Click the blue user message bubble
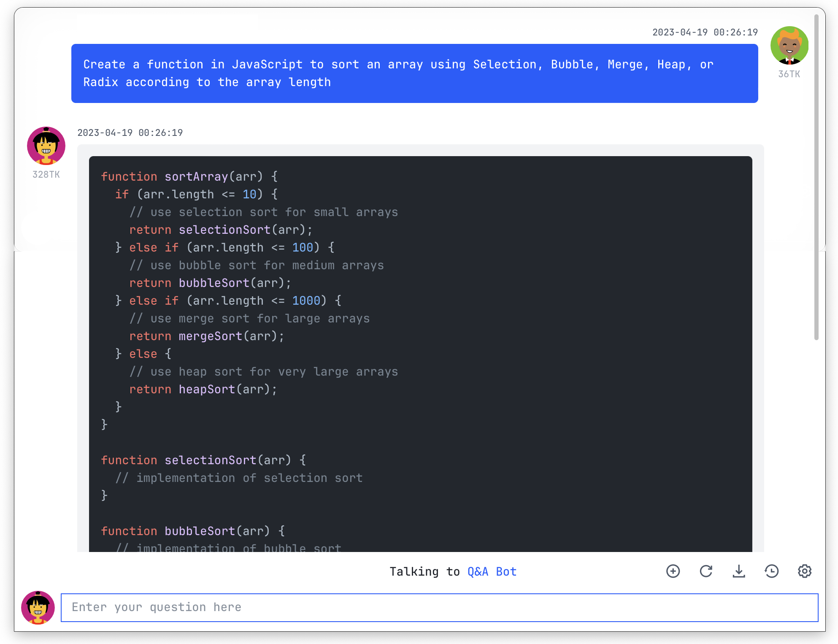The height and width of the screenshot is (644, 838). click(414, 73)
